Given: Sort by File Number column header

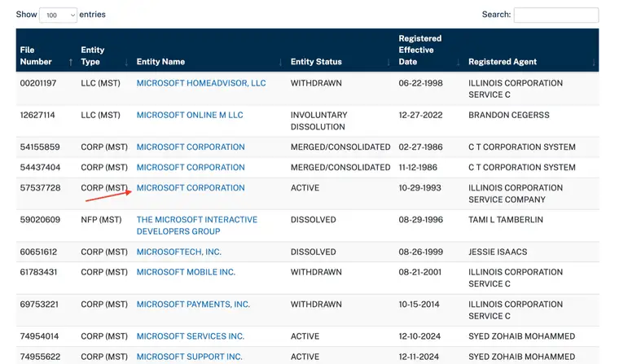Looking at the screenshot, I should (46, 55).
